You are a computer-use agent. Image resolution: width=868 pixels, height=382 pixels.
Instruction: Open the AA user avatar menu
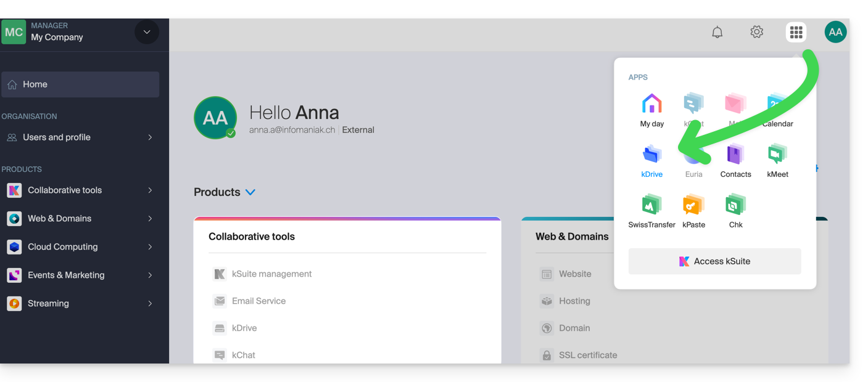tap(835, 32)
